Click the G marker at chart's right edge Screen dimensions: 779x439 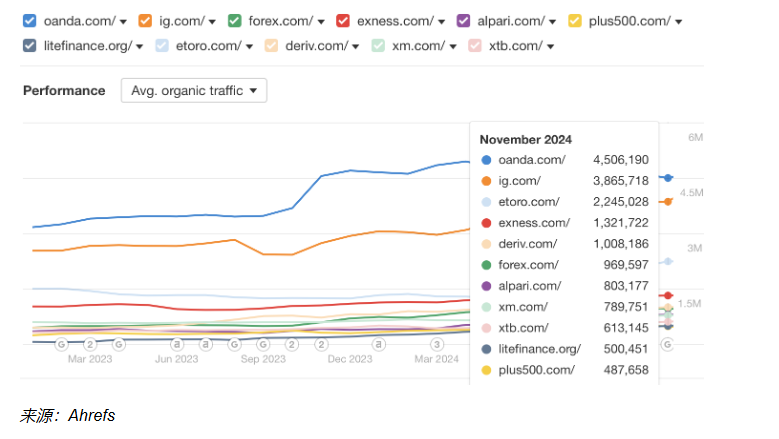pyautogui.click(x=667, y=344)
